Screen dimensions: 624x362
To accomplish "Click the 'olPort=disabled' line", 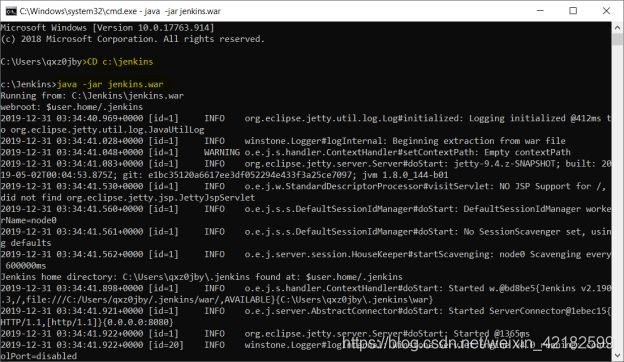I will [x=39, y=356].
